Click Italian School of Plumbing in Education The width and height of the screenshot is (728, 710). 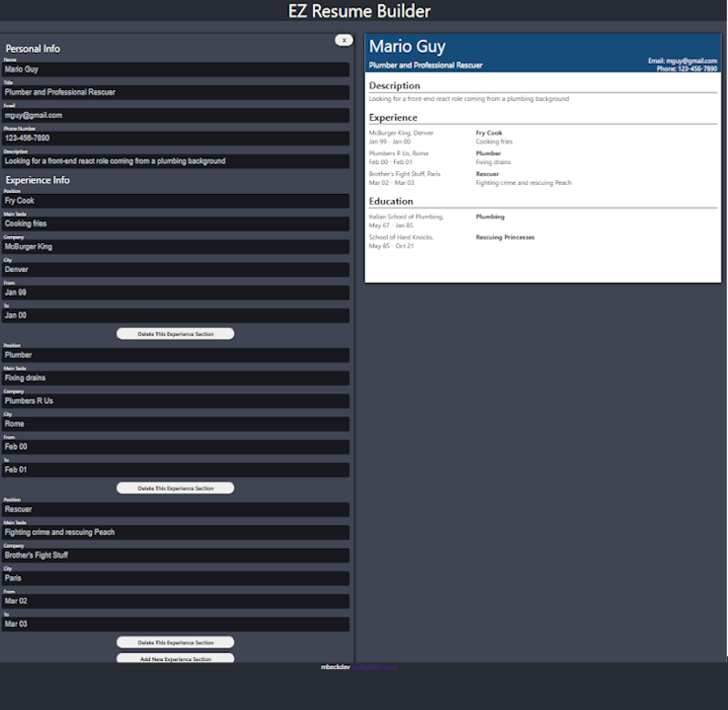tap(406, 217)
